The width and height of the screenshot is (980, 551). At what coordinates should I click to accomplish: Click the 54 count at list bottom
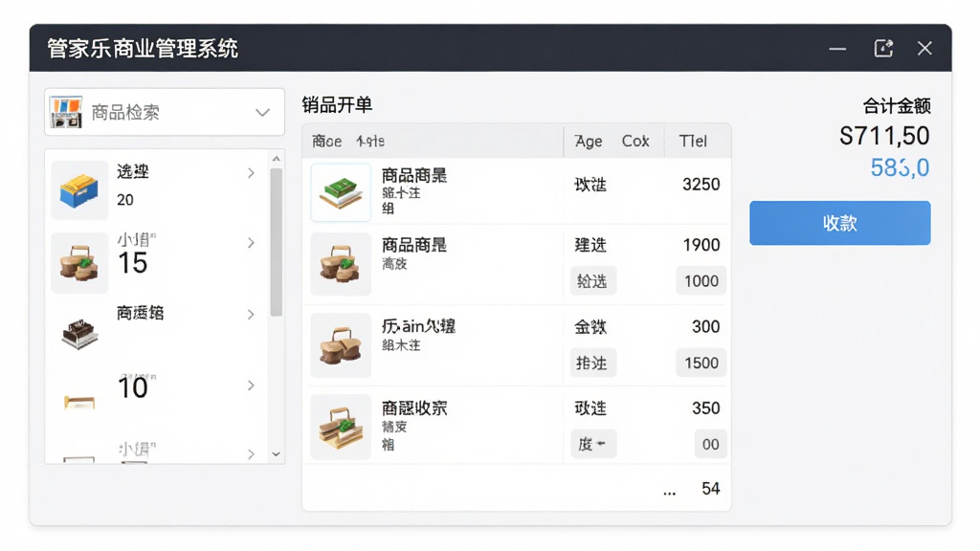click(x=711, y=489)
